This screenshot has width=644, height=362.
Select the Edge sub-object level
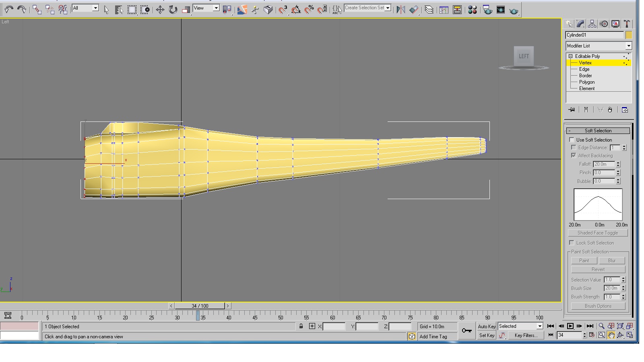click(584, 69)
